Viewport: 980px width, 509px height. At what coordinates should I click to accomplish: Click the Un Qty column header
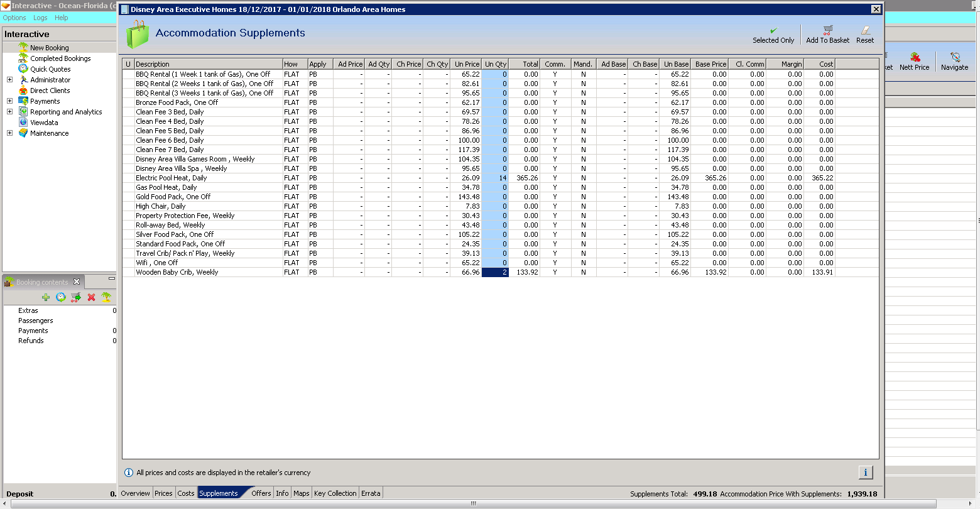click(495, 64)
